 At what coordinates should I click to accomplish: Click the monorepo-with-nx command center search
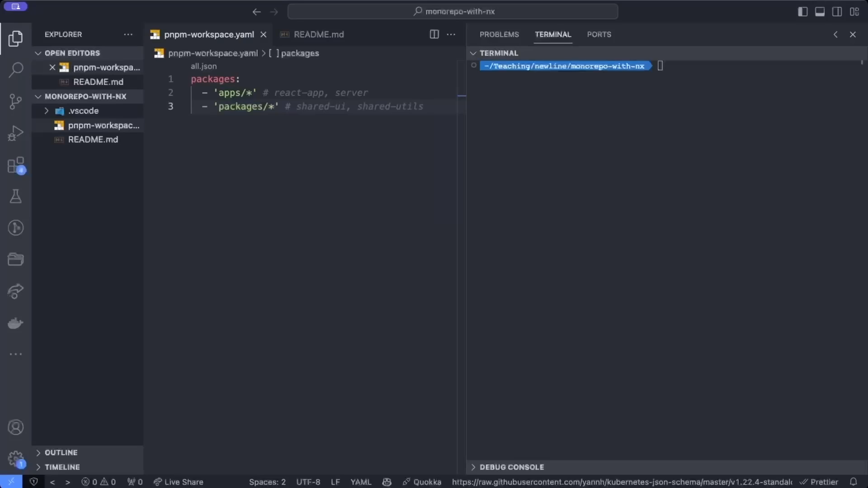tap(453, 12)
